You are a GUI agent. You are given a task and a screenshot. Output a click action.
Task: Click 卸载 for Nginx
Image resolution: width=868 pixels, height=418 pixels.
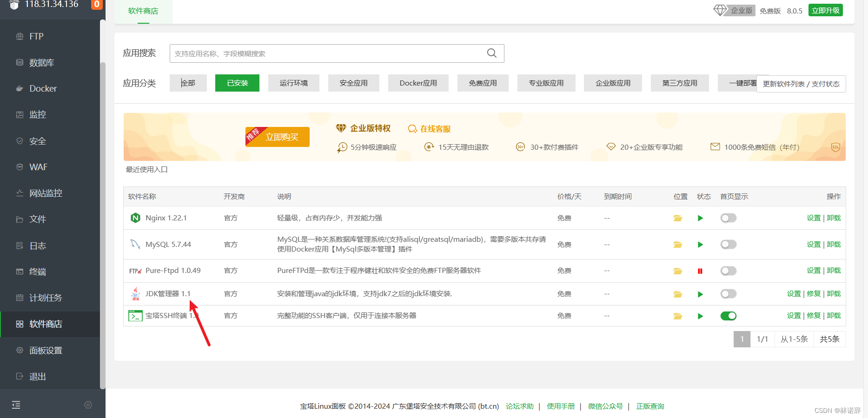[x=834, y=218]
